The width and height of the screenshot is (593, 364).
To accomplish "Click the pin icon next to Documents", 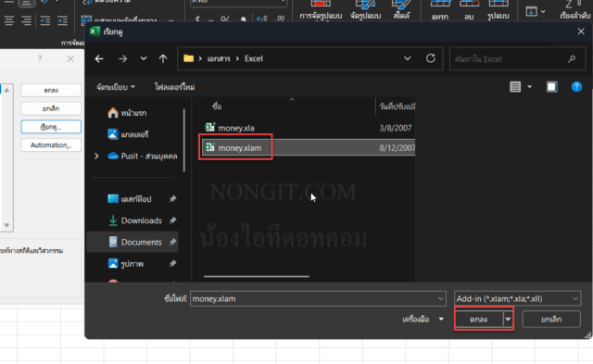I will click(172, 242).
